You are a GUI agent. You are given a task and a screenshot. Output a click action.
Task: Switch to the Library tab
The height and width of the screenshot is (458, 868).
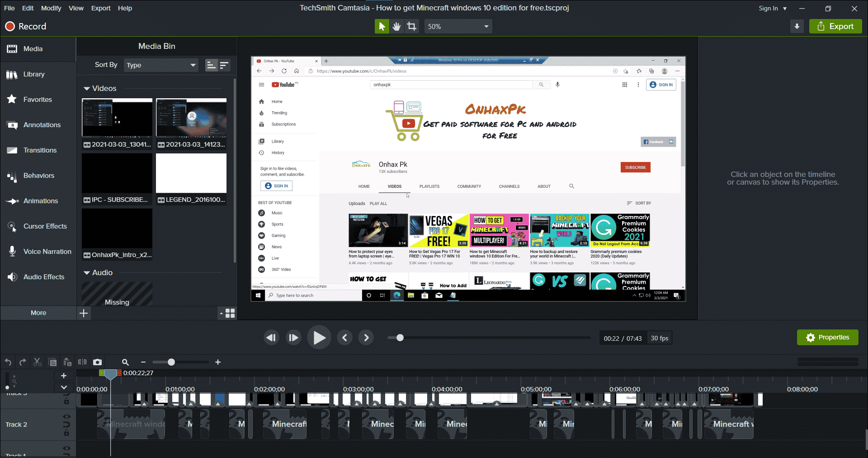coord(38,74)
